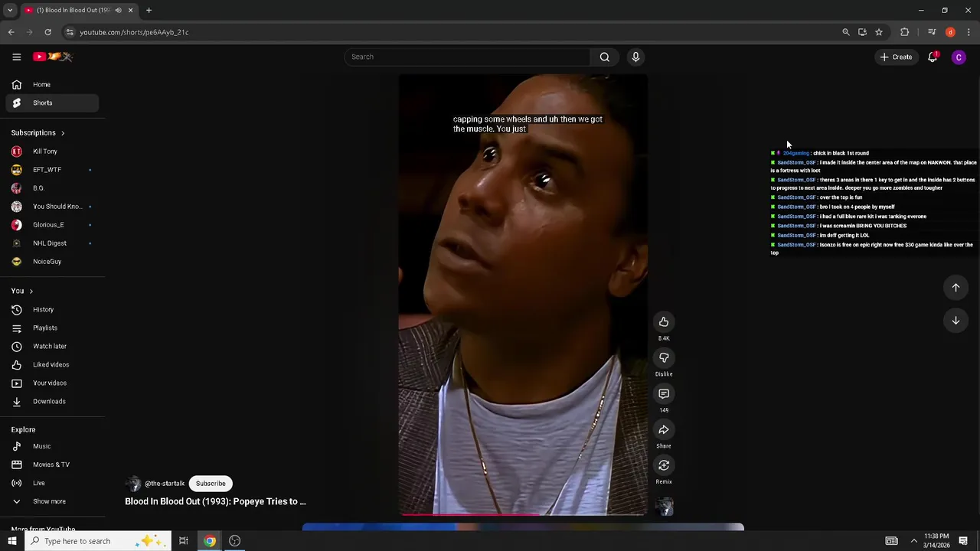Start voice search with microphone icon
980x551 pixels.
pyautogui.click(x=635, y=57)
